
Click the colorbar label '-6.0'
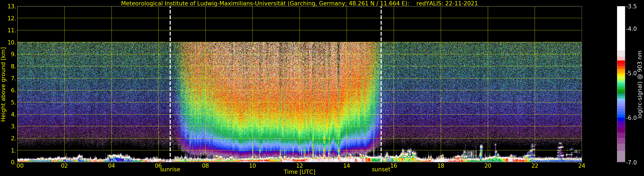click(631, 118)
